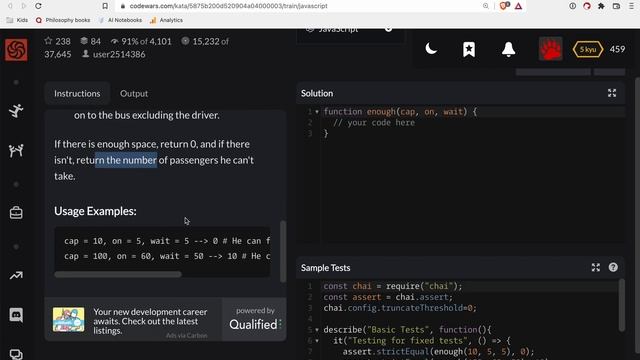Open the red paw profile avatar
640x360 pixels.
coord(550,49)
